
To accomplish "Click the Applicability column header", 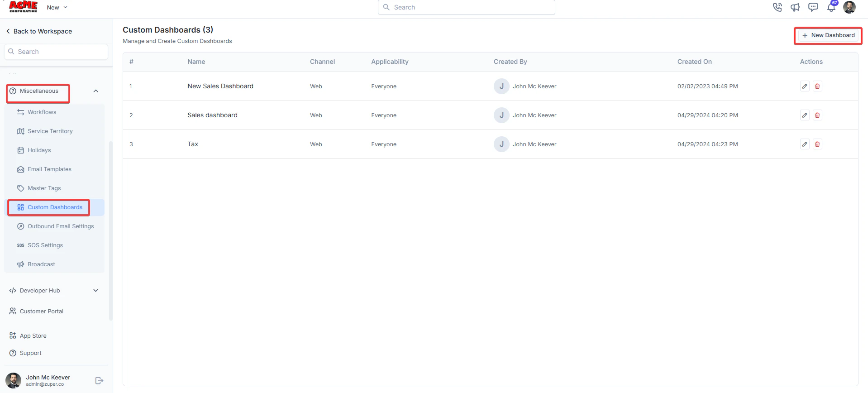I will coord(390,62).
